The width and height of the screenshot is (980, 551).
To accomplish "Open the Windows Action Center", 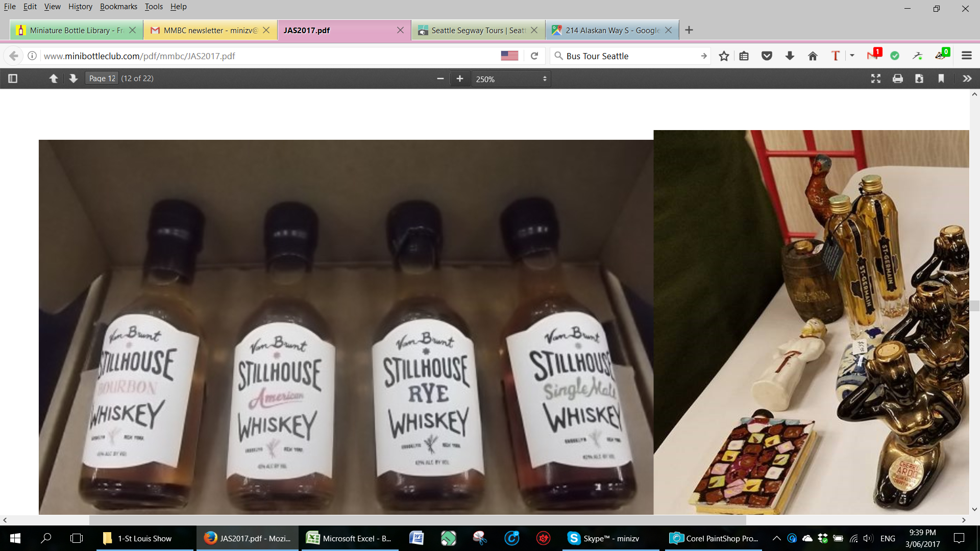I will tap(959, 538).
